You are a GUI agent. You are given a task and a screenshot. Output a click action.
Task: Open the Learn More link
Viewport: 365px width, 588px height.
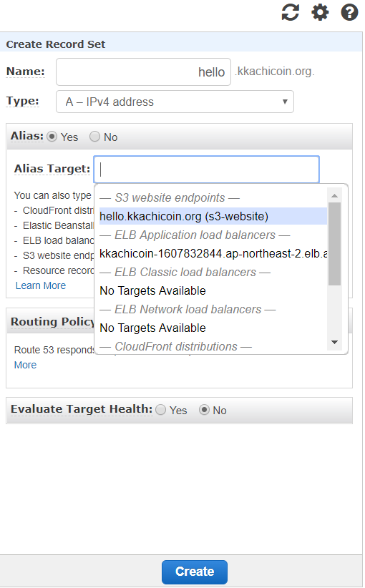(x=41, y=285)
